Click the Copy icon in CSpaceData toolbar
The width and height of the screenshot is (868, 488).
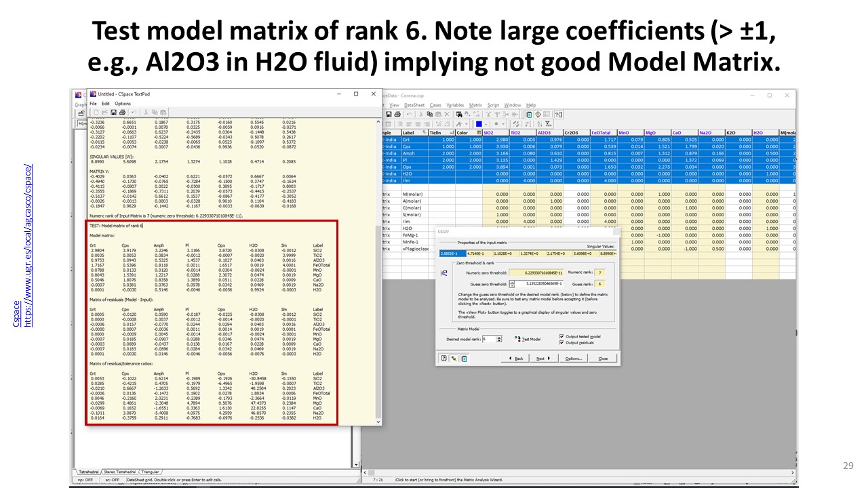429,115
